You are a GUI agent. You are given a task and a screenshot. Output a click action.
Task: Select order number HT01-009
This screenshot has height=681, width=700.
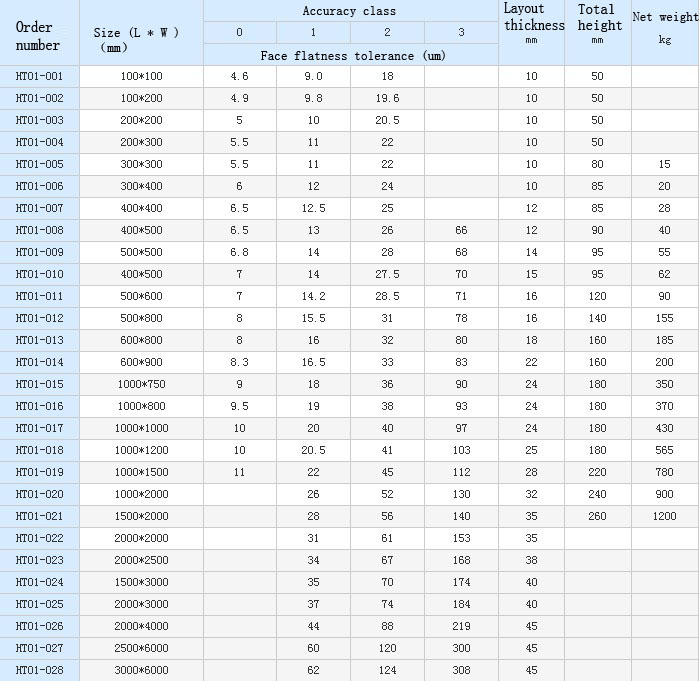(39, 252)
